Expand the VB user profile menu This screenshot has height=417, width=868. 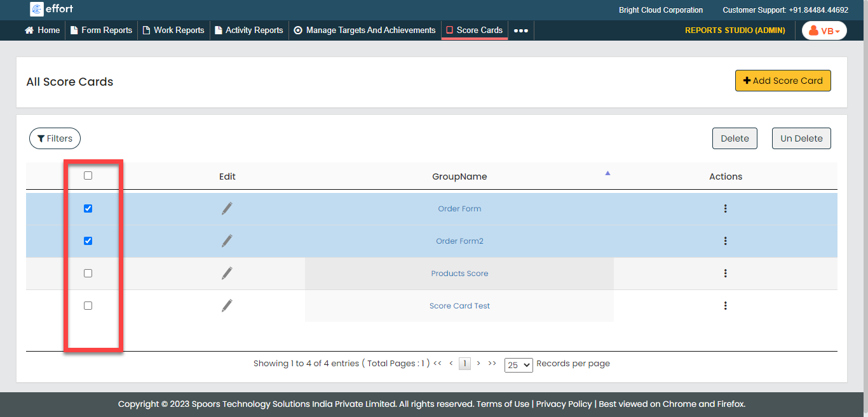coord(824,30)
